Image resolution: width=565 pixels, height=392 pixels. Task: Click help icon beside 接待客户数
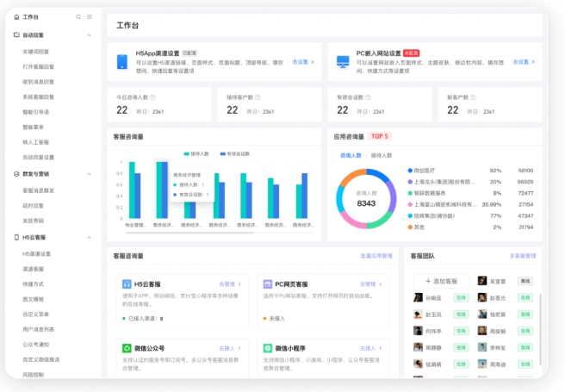coord(258,97)
